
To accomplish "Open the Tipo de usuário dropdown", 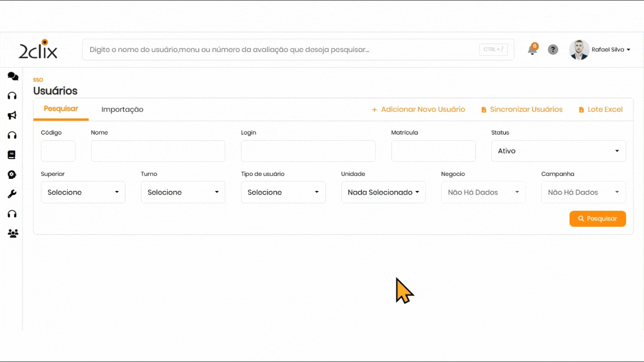I will point(283,192).
